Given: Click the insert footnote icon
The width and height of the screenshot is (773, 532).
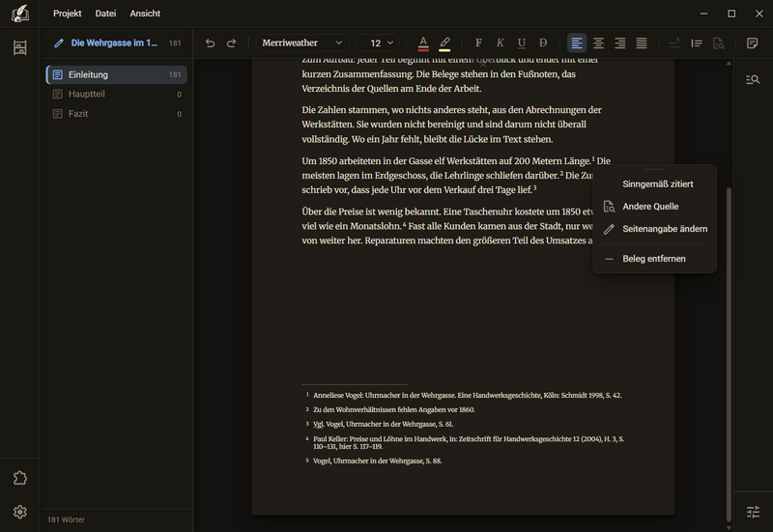Looking at the screenshot, I should (674, 42).
